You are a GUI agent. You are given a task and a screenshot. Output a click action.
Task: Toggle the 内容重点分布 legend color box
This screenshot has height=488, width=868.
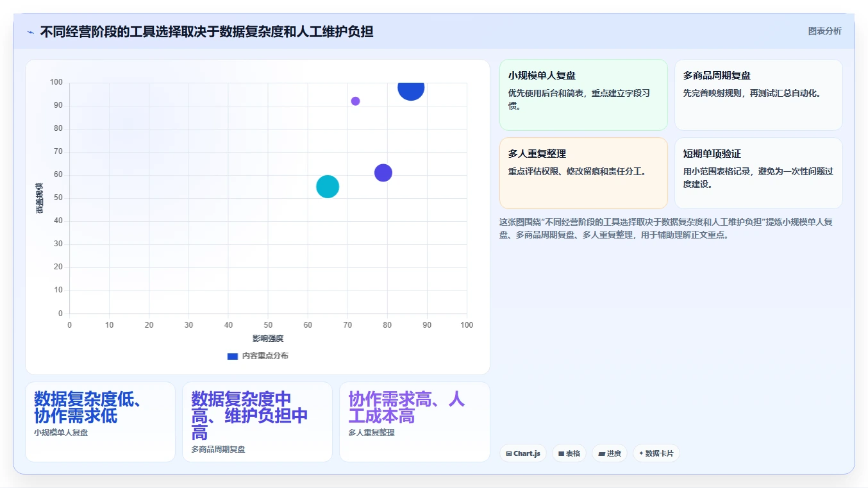click(233, 356)
